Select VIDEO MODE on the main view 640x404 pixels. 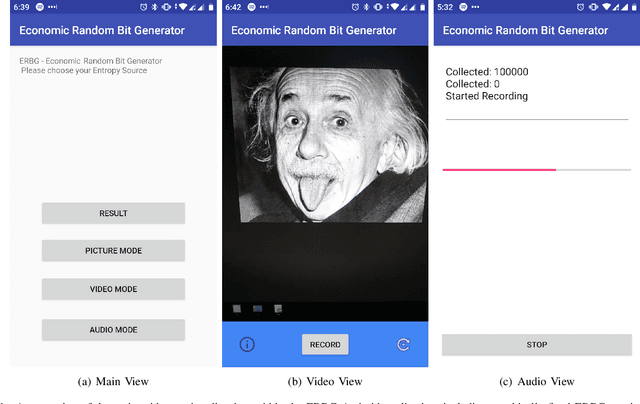[x=113, y=289]
